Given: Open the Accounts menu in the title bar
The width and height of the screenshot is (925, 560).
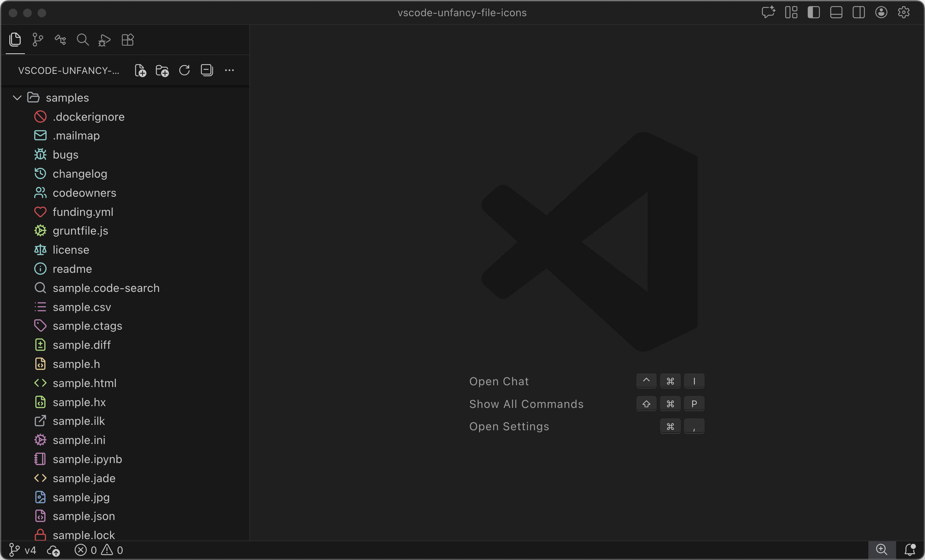Looking at the screenshot, I should [881, 12].
